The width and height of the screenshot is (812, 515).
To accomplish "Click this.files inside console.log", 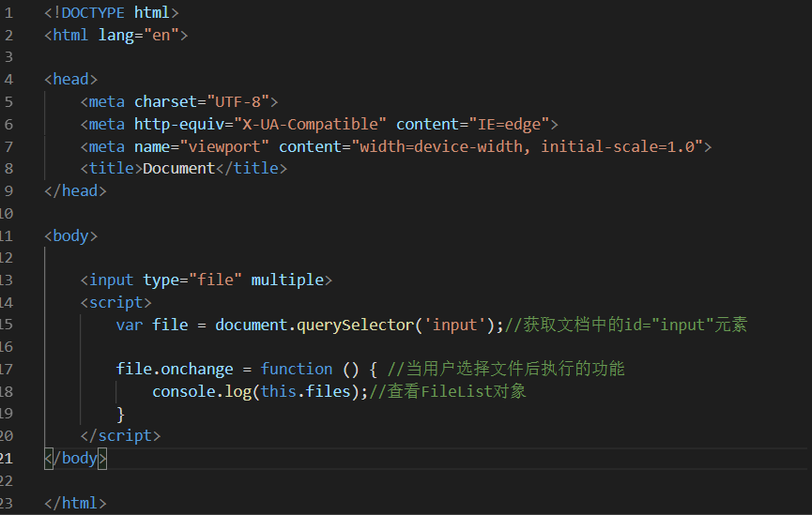I will (305, 392).
